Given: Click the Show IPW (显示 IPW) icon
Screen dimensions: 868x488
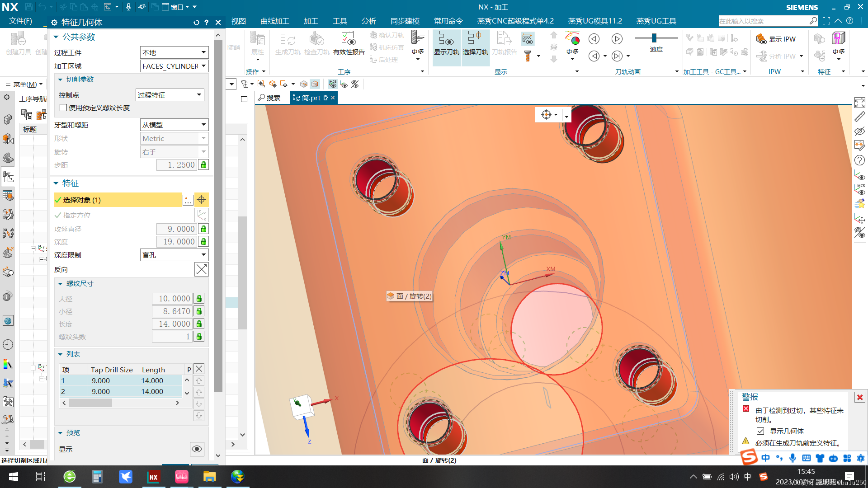Looking at the screenshot, I should point(776,39).
